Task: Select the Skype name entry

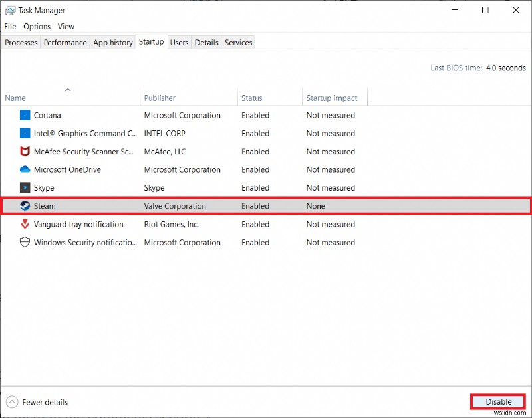Action: [x=44, y=188]
